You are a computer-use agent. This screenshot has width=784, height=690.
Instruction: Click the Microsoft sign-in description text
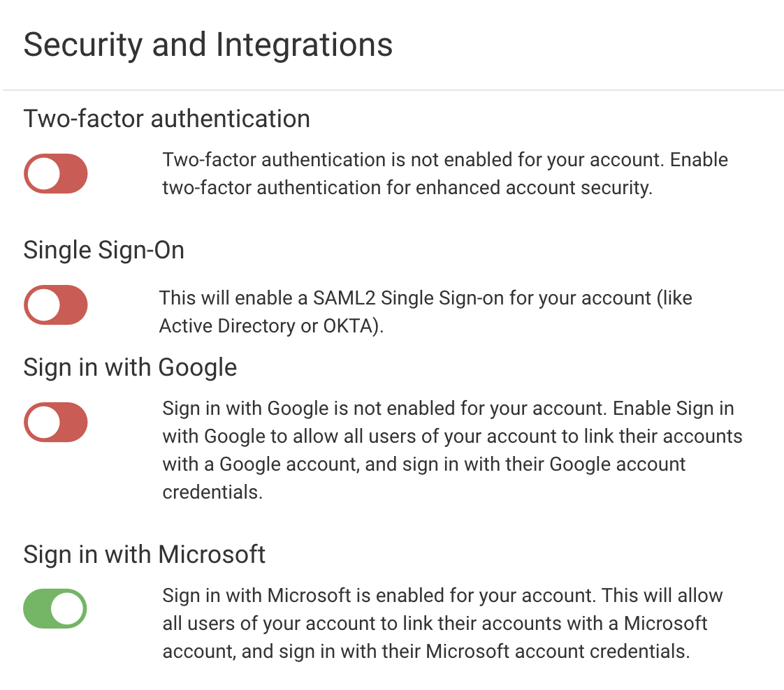point(442,623)
